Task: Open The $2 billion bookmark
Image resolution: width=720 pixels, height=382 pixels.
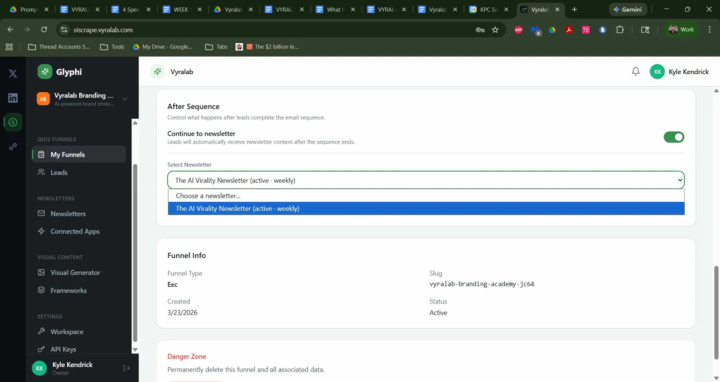Action: (267, 47)
